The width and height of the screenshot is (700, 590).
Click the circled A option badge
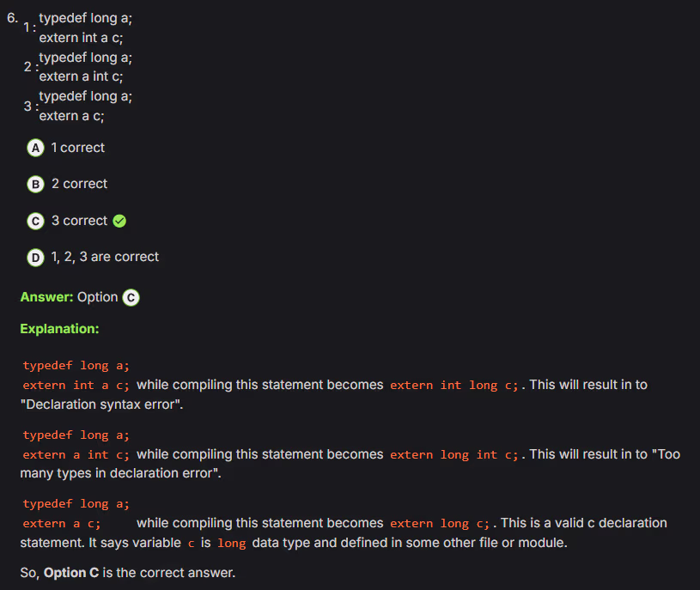pos(35,148)
